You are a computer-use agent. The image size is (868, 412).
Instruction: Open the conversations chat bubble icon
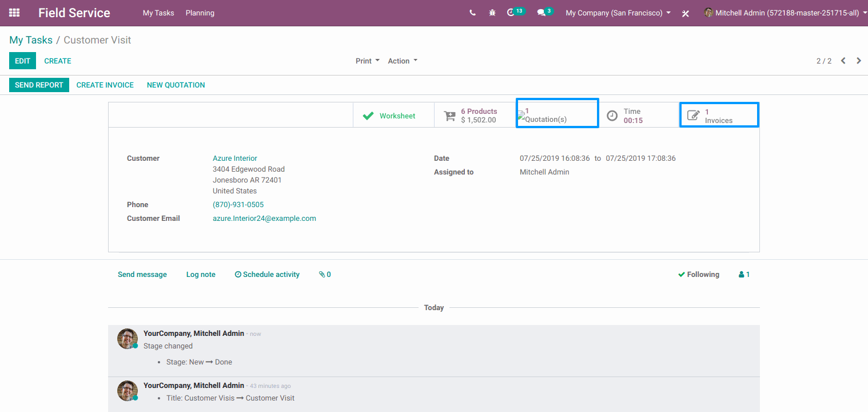click(x=541, y=13)
